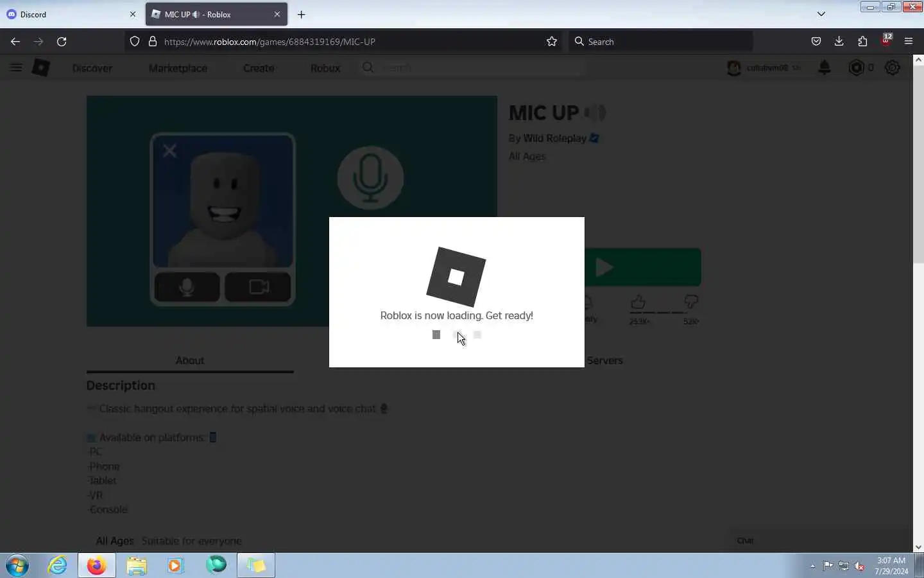Click the MIC UP game thumbnail

click(292, 211)
